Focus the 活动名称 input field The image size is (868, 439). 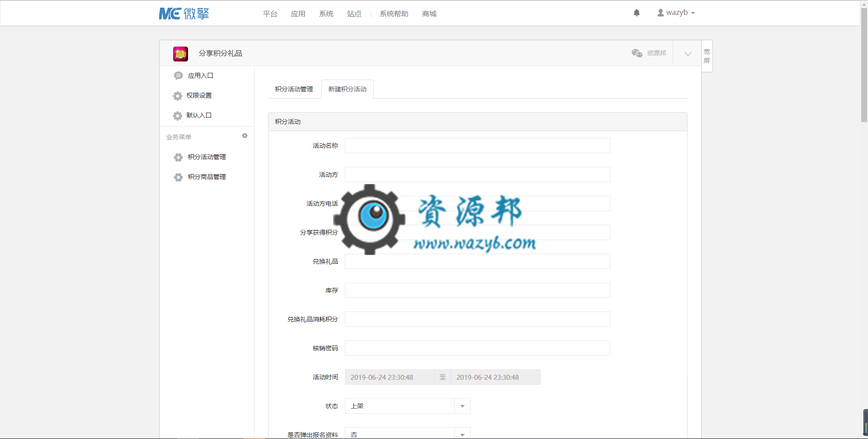[x=477, y=146]
